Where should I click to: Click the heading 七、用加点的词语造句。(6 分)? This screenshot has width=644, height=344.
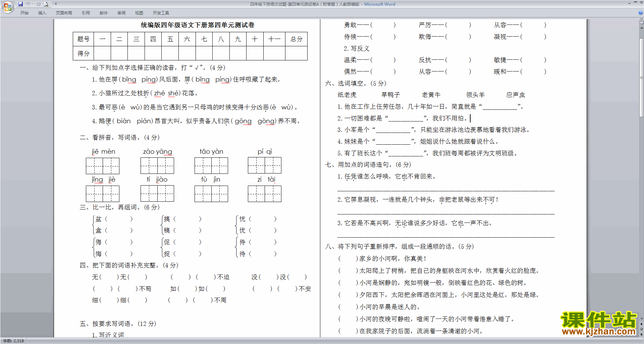[368, 165]
